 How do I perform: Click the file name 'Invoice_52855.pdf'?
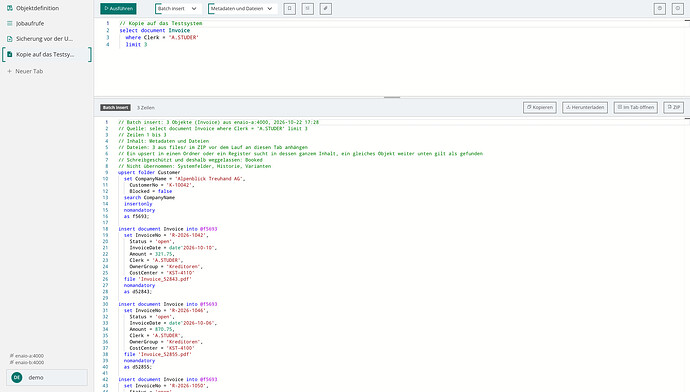coord(165,354)
